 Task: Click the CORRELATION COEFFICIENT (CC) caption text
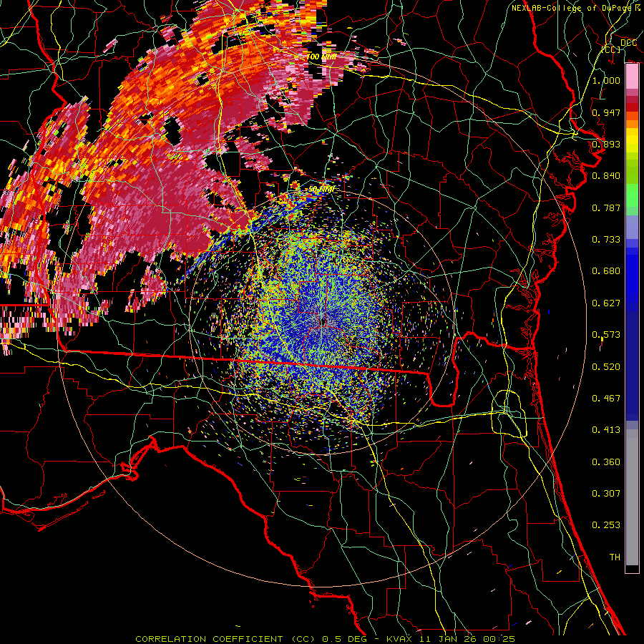click(x=225, y=639)
